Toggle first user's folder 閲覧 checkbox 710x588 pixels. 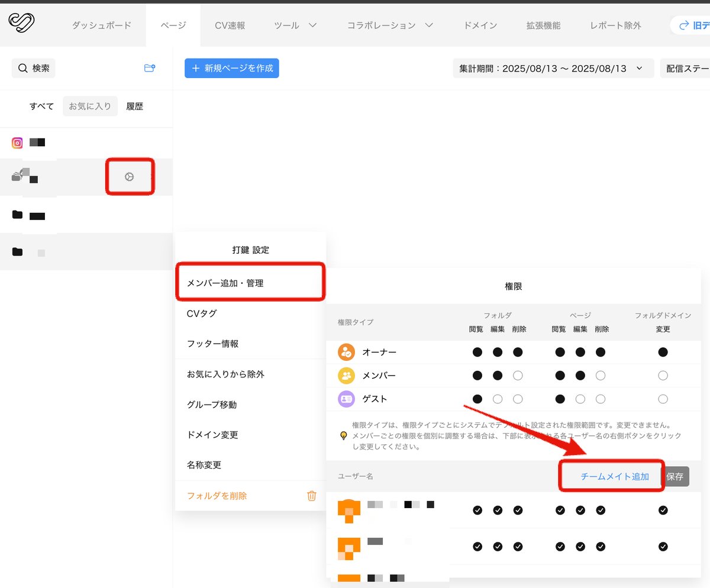(x=477, y=510)
